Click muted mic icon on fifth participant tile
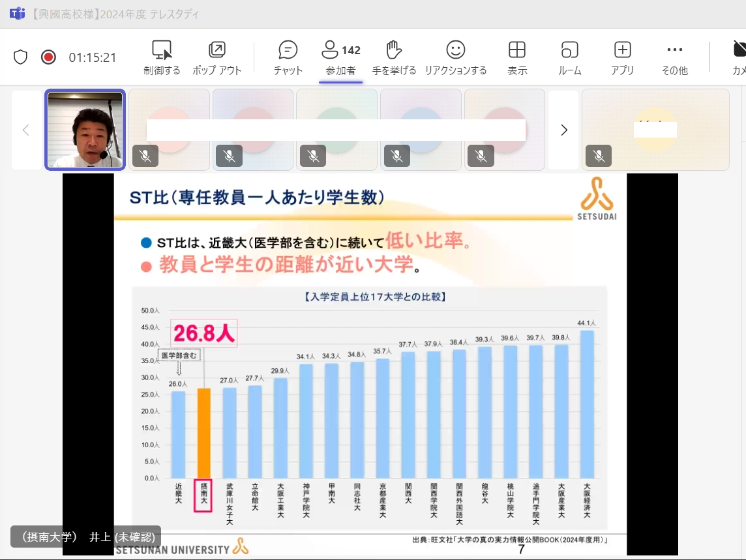 pyautogui.click(x=481, y=156)
